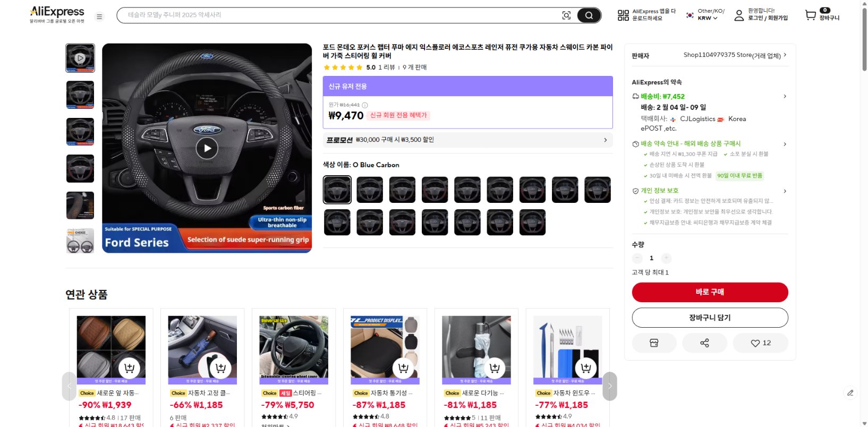
Task: Click the 배송: 2 월 04 일- 09 일 text
Action: coord(674,107)
